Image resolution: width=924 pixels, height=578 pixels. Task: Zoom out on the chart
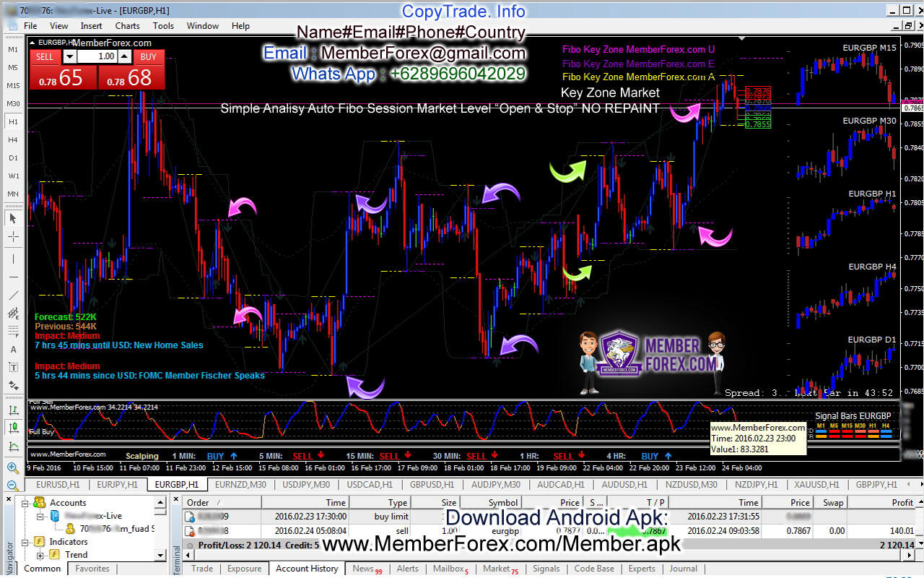click(x=13, y=486)
